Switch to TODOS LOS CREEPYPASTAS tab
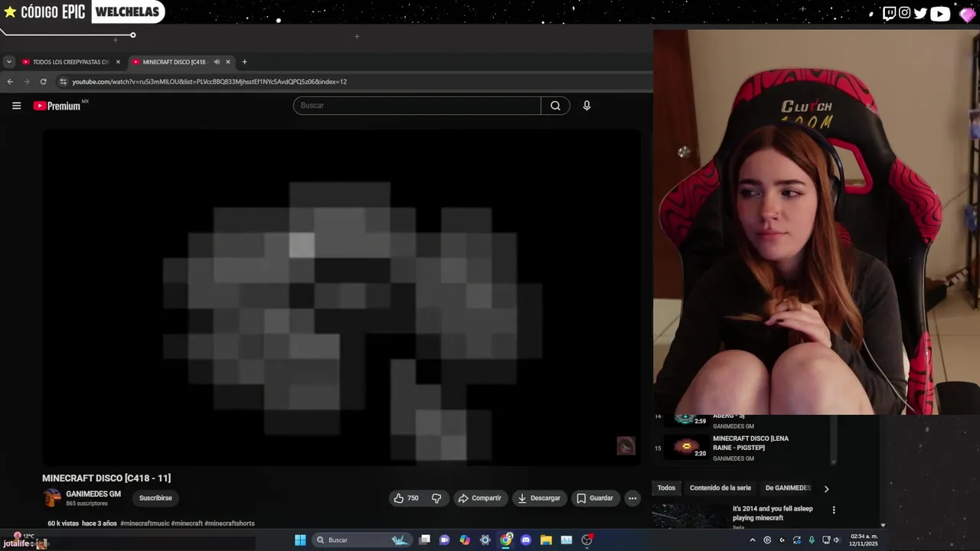Image resolution: width=980 pixels, height=551 pixels. [x=70, y=62]
